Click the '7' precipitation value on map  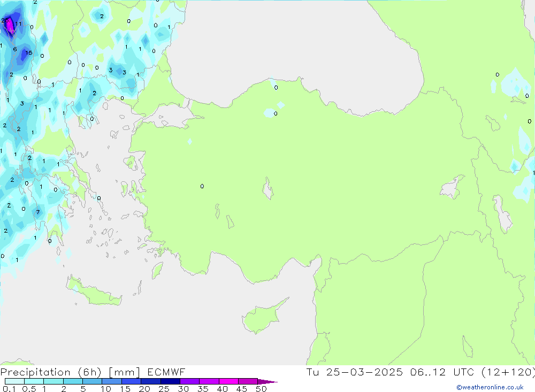pos(38,212)
